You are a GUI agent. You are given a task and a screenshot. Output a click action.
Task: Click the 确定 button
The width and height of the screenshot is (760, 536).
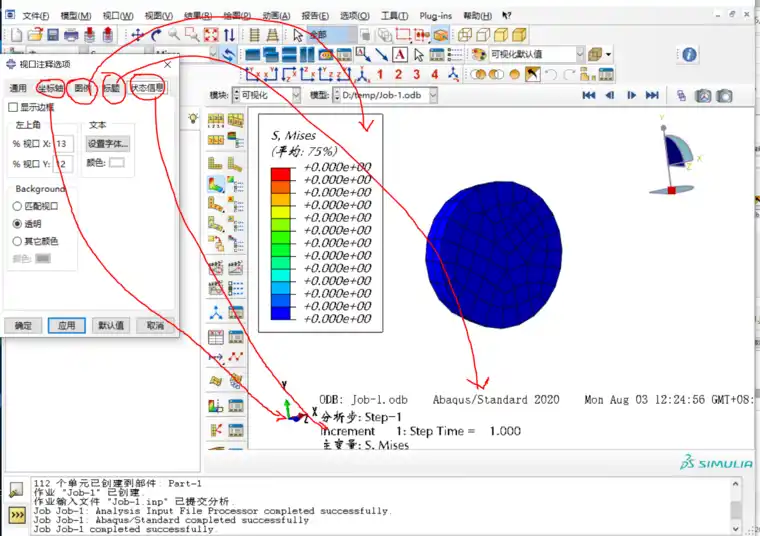click(x=23, y=325)
